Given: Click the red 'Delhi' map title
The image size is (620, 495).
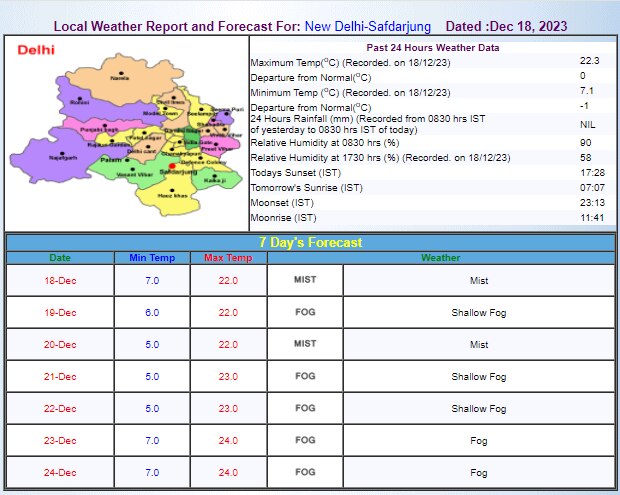Looking at the screenshot, I should click(36, 50).
